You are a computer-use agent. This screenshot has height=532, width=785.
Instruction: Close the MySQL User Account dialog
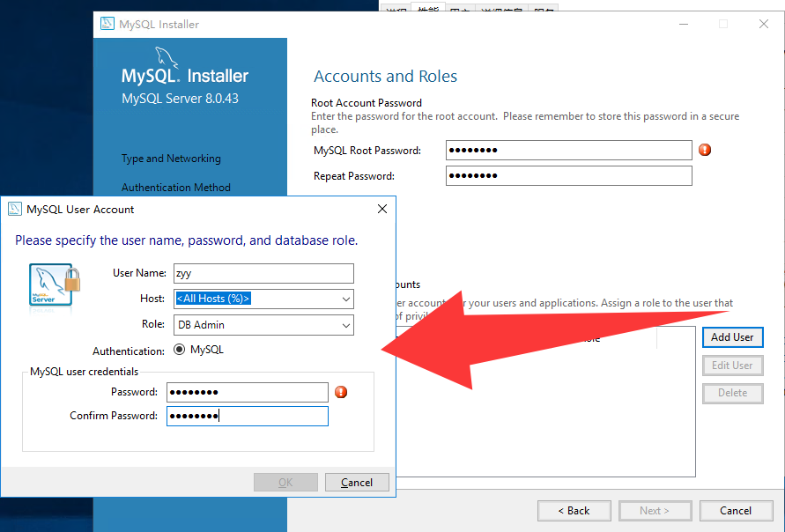pos(382,209)
